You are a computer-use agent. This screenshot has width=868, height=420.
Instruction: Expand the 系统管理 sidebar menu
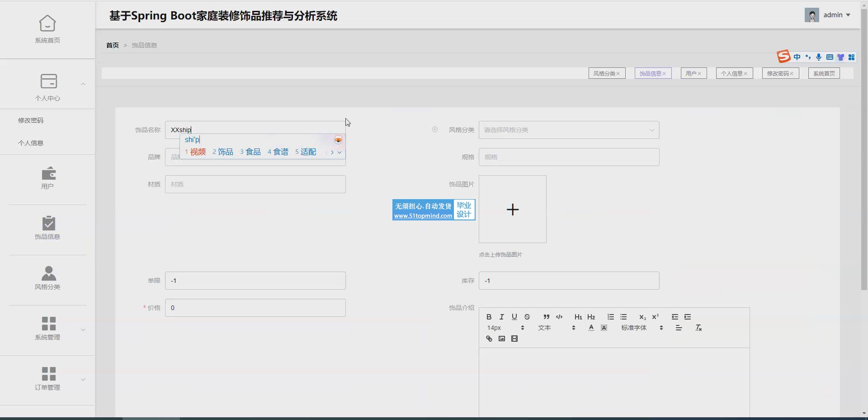pyautogui.click(x=47, y=328)
